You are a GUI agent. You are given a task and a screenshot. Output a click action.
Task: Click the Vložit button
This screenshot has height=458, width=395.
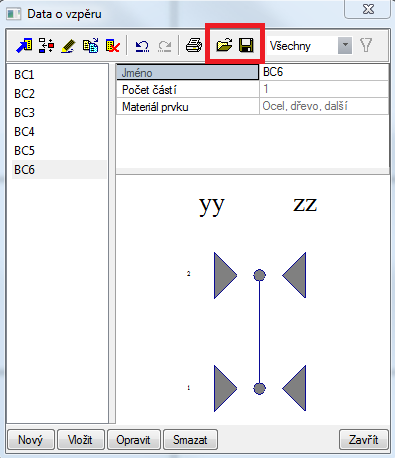pyautogui.click(x=81, y=440)
